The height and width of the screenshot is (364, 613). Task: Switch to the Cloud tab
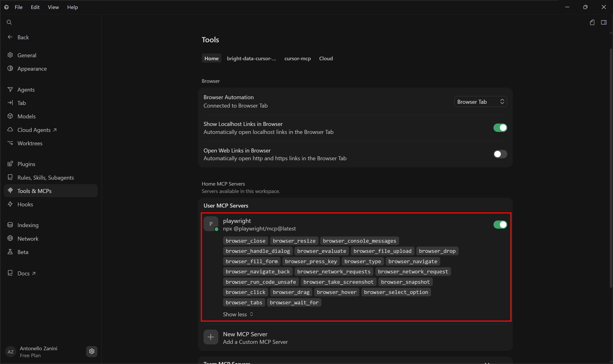[326, 58]
